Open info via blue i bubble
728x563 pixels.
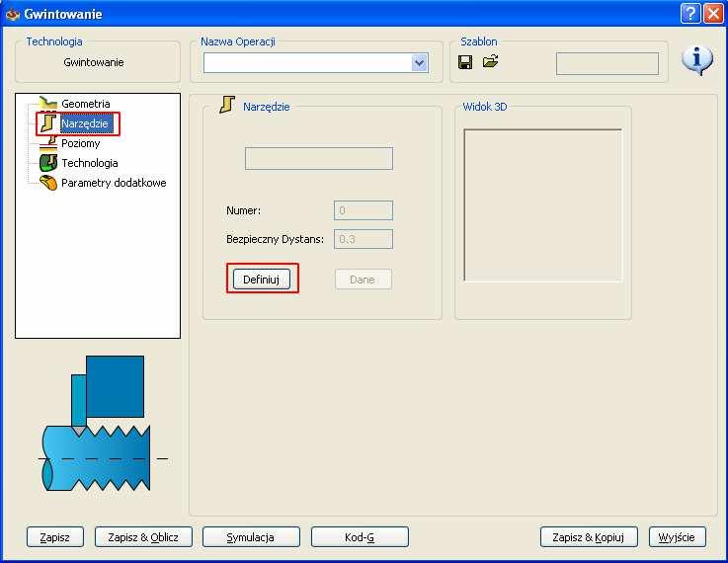pos(697,60)
